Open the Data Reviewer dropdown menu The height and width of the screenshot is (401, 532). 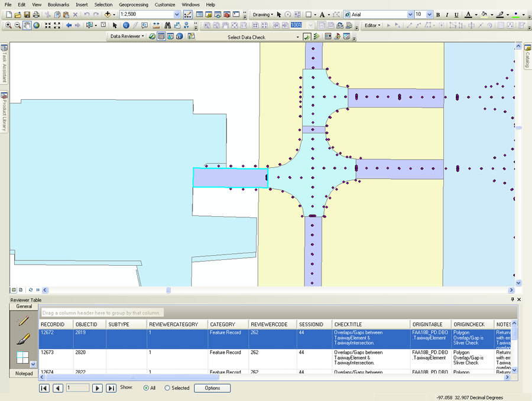[127, 36]
